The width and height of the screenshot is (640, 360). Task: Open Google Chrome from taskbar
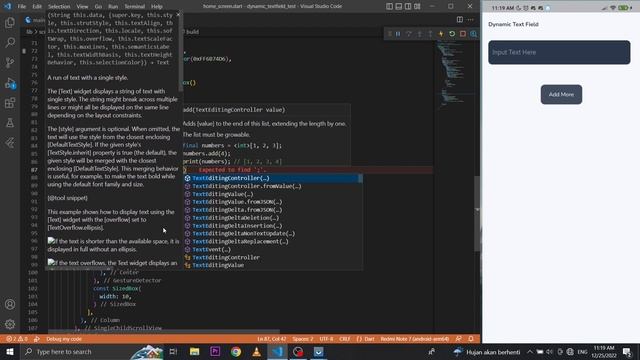(x=236, y=352)
